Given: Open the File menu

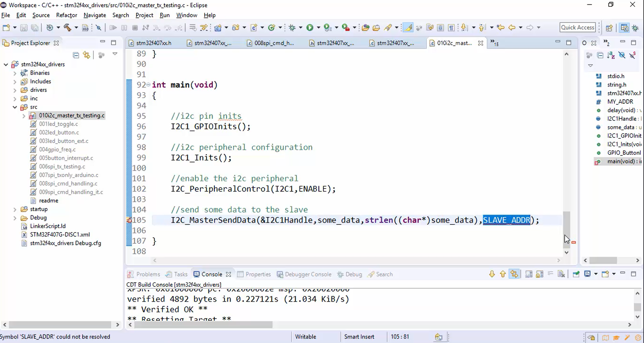Looking at the screenshot, I should [x=6, y=15].
